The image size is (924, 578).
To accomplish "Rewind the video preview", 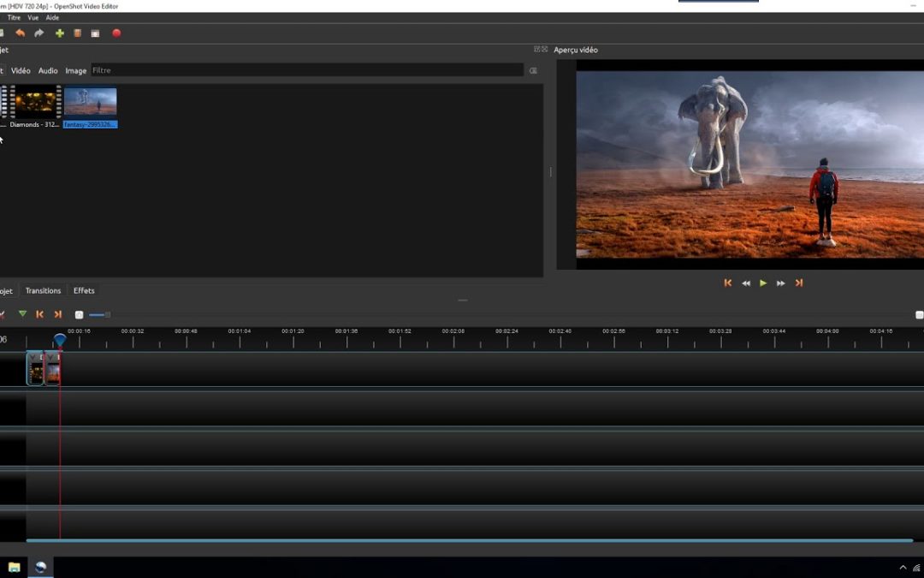I will 745,283.
